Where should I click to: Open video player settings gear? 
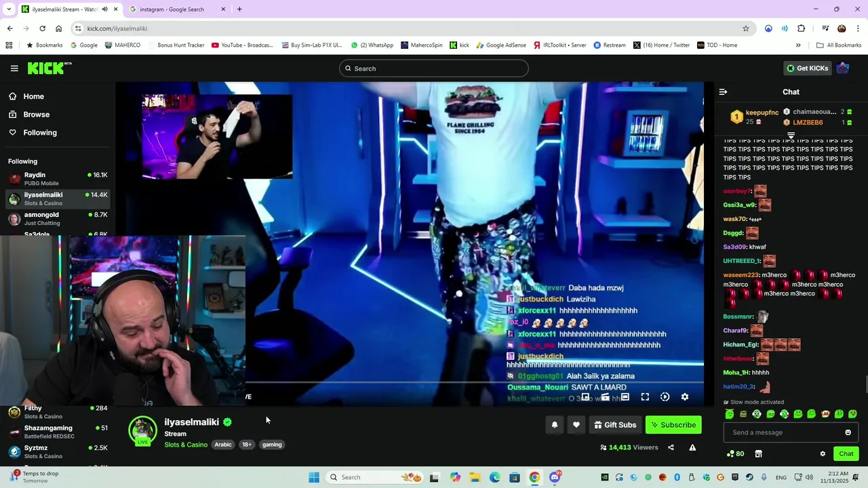coord(684,397)
